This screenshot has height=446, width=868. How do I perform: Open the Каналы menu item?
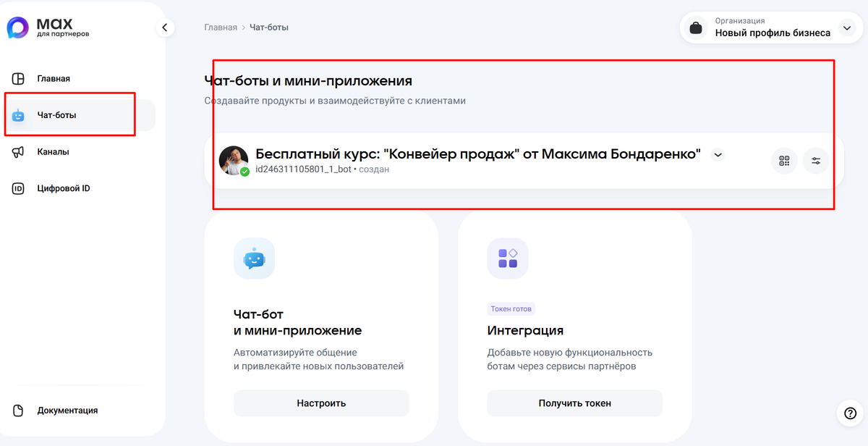[x=54, y=152]
